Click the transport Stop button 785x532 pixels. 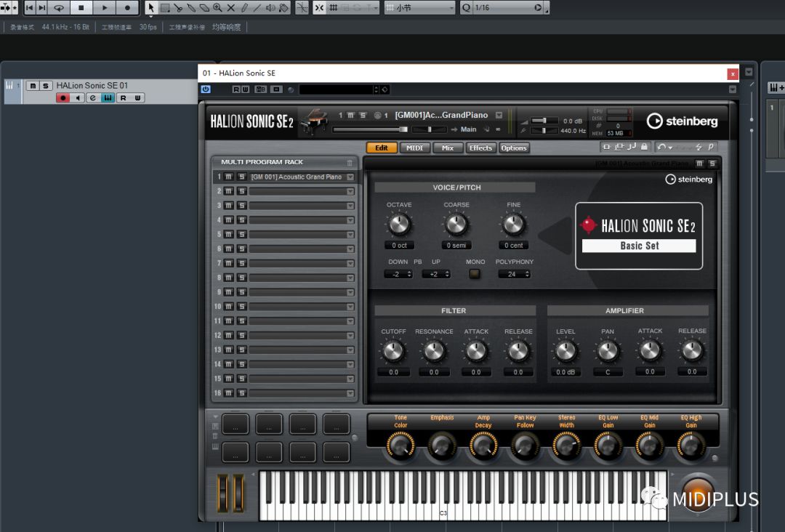click(81, 7)
